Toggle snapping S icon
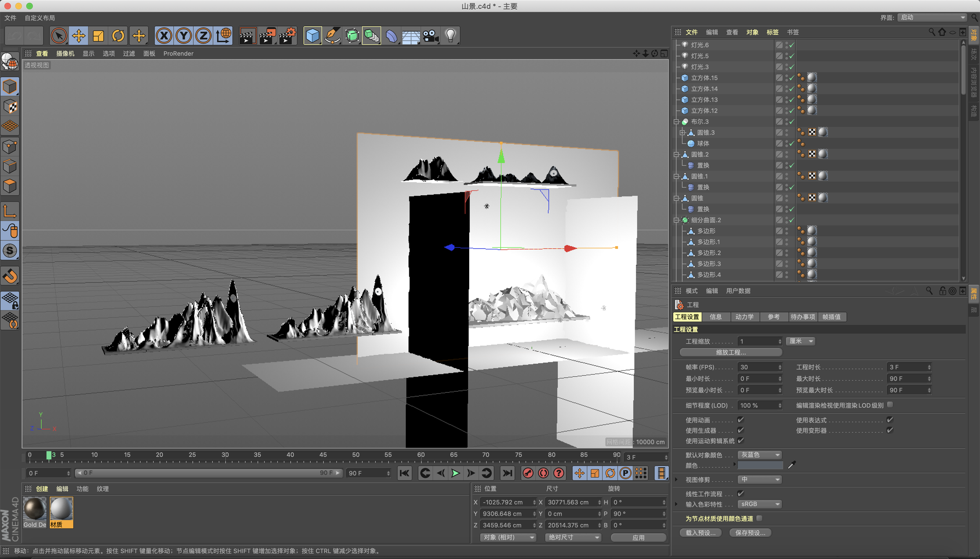This screenshot has height=559, width=980. pyautogui.click(x=10, y=251)
